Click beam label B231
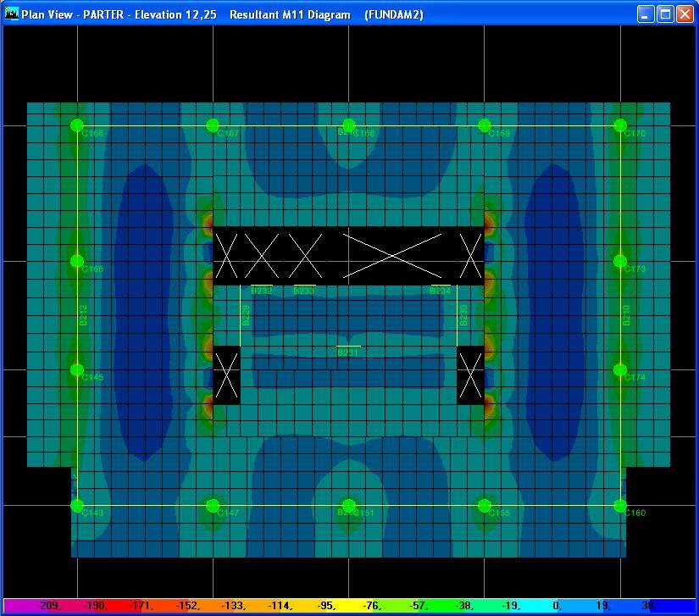 click(347, 352)
